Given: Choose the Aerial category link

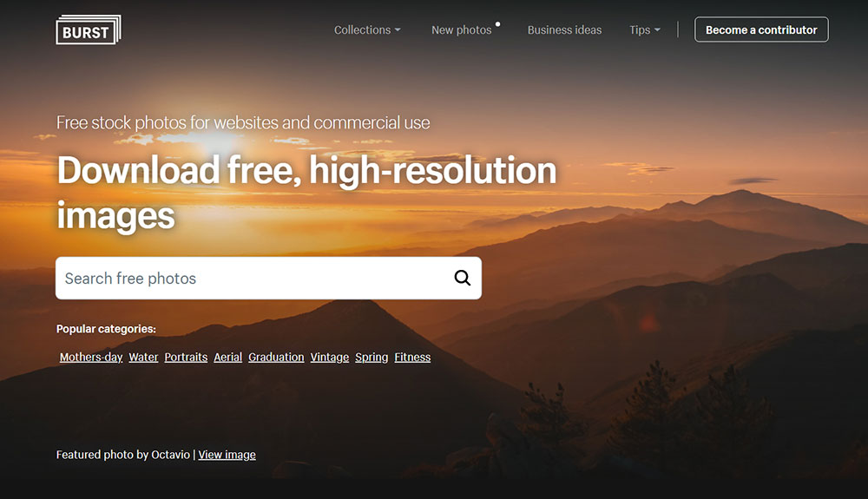Looking at the screenshot, I should click(x=227, y=357).
